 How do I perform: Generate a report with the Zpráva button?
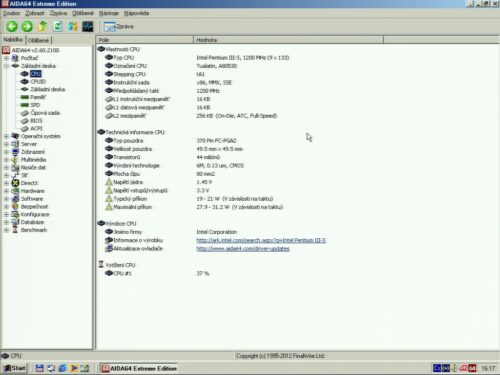pos(119,26)
